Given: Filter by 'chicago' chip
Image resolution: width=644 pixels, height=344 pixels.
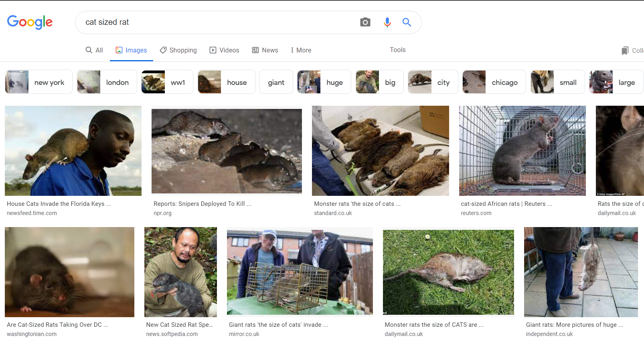Looking at the screenshot, I should [494, 82].
